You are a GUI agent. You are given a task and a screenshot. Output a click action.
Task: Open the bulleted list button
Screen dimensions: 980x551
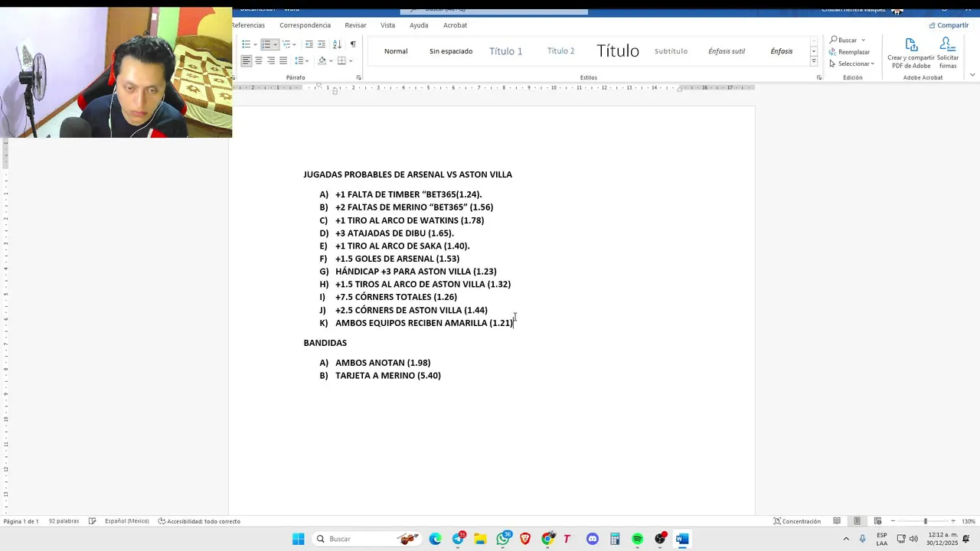pyautogui.click(x=247, y=44)
